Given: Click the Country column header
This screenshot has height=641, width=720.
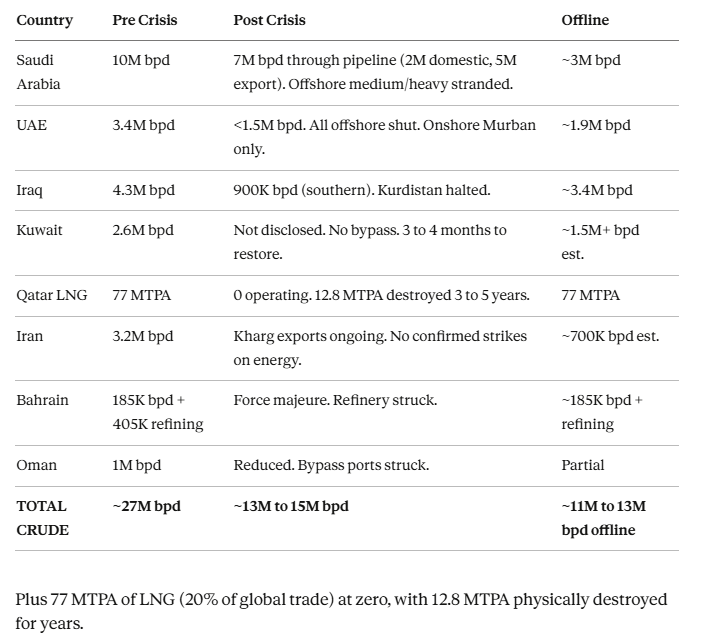Looking at the screenshot, I should point(44,20).
